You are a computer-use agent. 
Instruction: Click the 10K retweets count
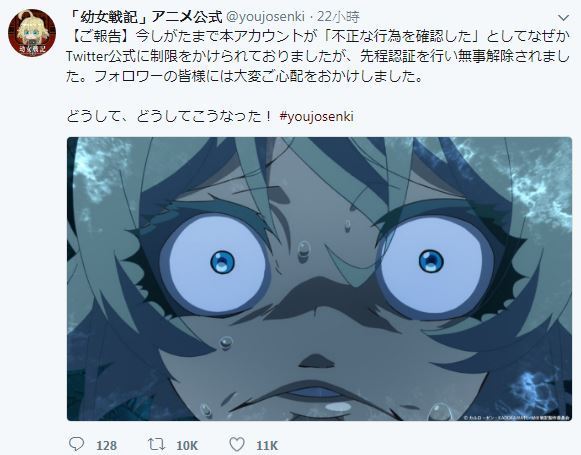tap(187, 445)
